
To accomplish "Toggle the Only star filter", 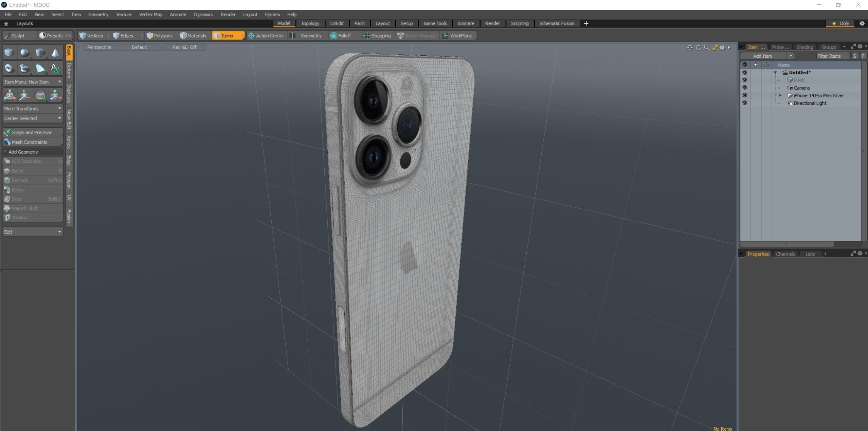I will 840,23.
